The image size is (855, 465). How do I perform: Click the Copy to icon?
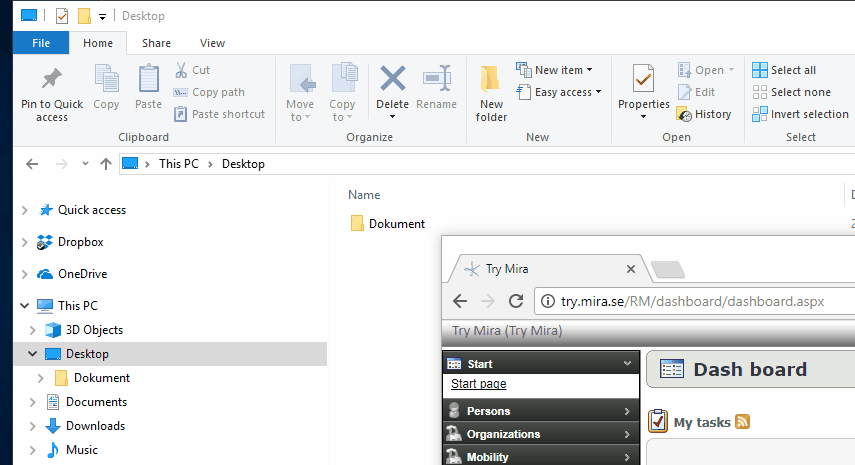point(344,77)
